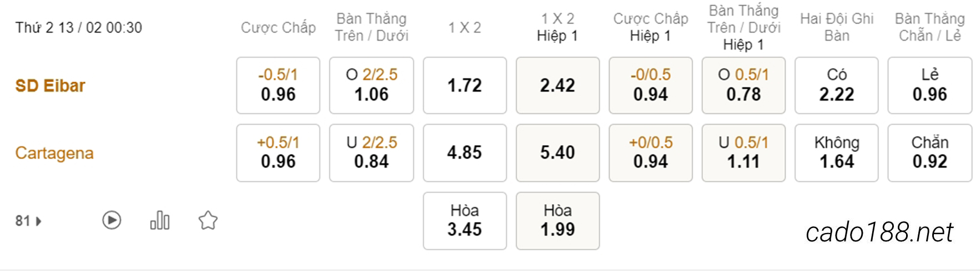Select full-time draw Hòa 3.45
The height and width of the screenshot is (277, 980).
465,221
